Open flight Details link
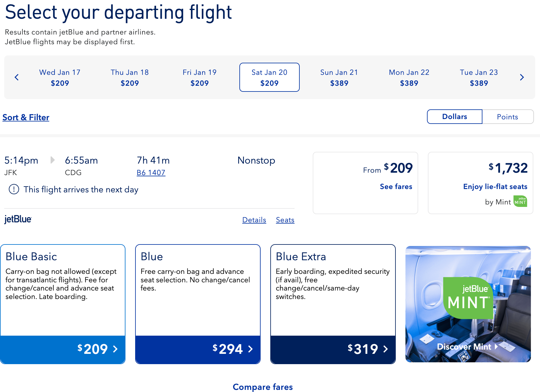Image resolution: width=540 pixels, height=392 pixels. point(254,220)
